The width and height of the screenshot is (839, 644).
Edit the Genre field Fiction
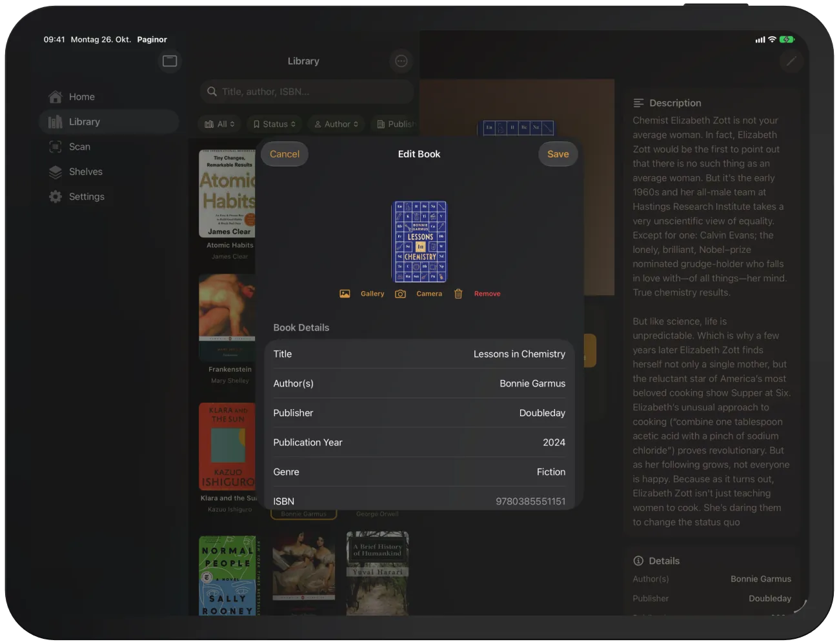[x=419, y=472]
